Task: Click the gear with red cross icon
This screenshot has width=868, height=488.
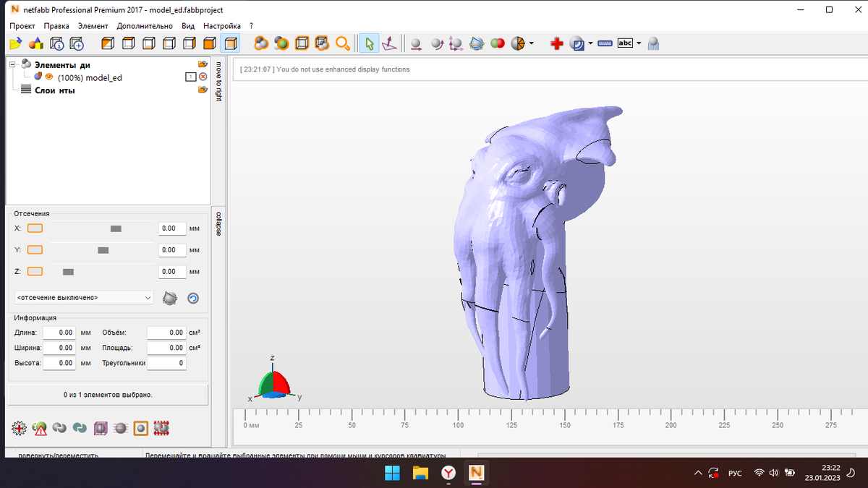Action: (20, 428)
